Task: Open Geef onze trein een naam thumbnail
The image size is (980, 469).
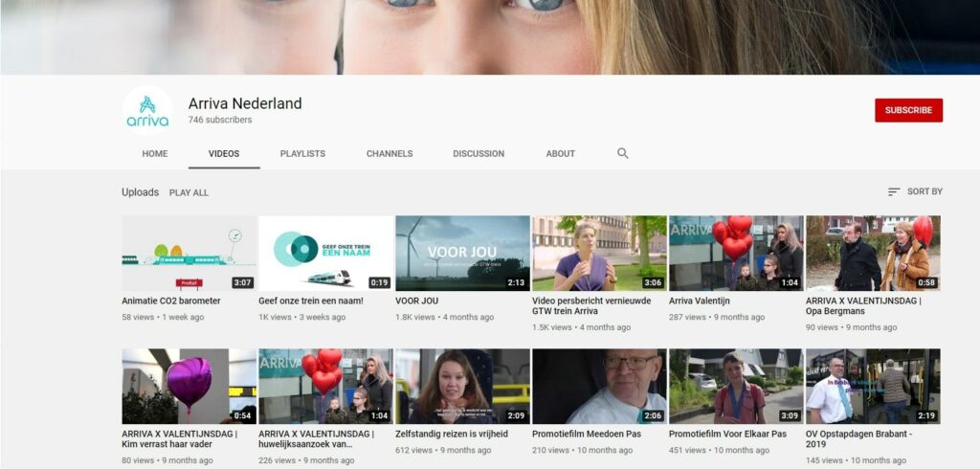Action: (x=325, y=254)
